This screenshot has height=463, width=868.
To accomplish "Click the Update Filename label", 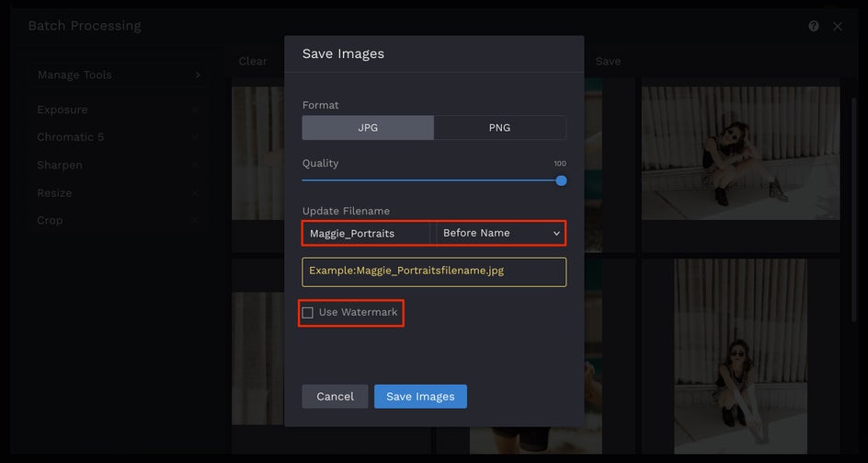I will pyautogui.click(x=346, y=212).
